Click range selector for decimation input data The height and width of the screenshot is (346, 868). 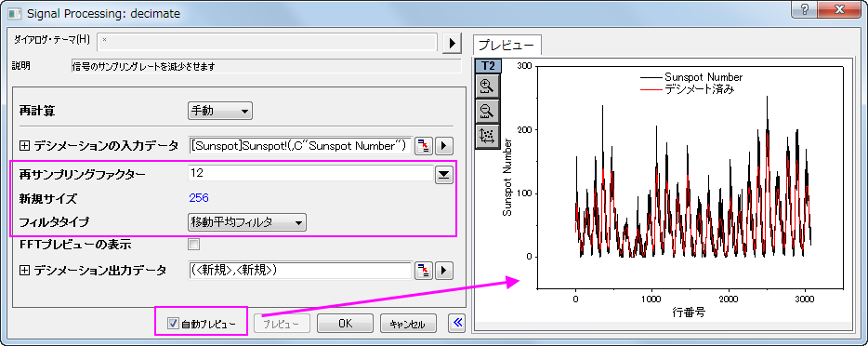[424, 146]
